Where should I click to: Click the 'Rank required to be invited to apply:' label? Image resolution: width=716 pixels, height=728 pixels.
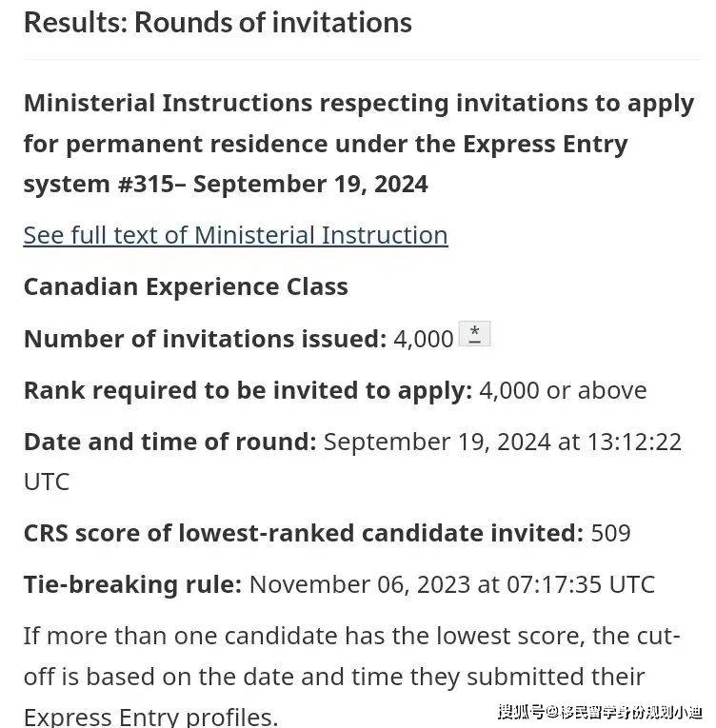click(248, 390)
